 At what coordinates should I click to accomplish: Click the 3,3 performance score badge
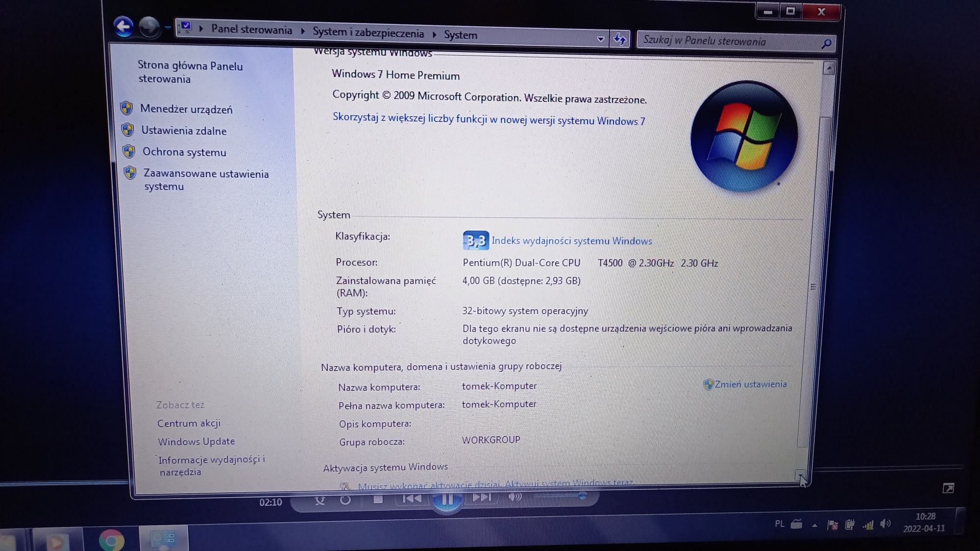click(475, 240)
